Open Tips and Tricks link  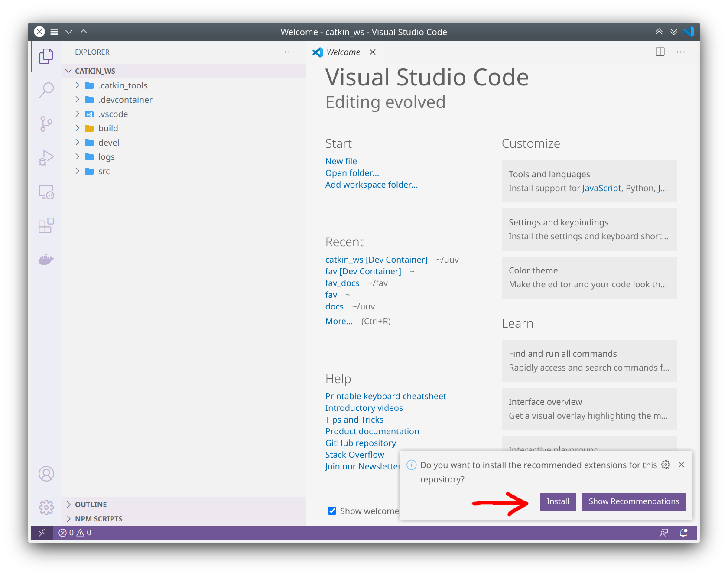354,420
